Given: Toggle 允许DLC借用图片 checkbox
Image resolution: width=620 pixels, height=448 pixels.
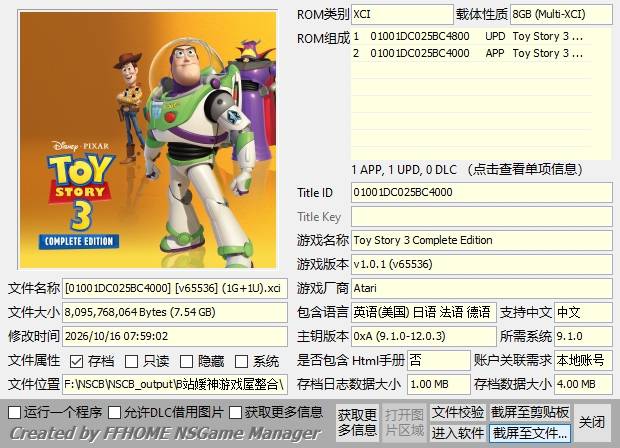Looking at the screenshot, I should (115, 412).
